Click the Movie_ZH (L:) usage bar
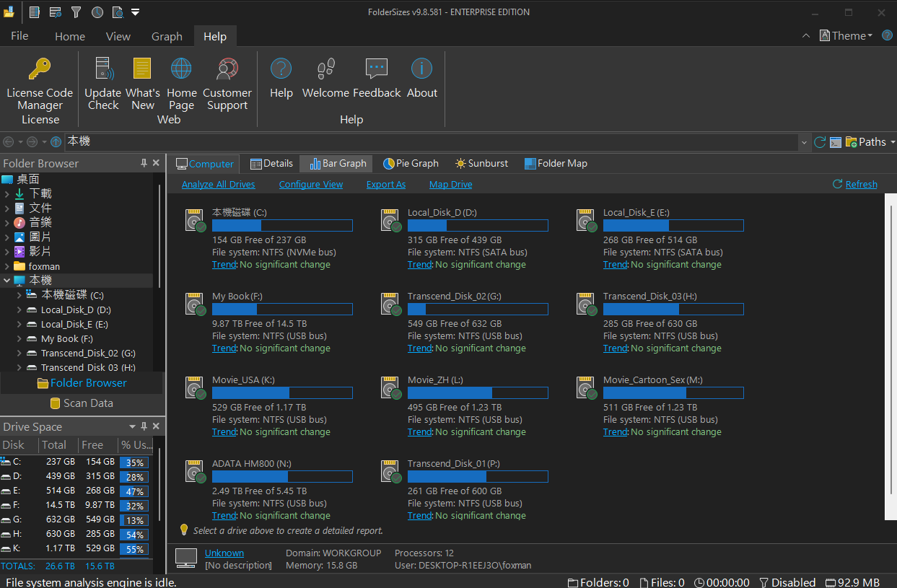 478,393
